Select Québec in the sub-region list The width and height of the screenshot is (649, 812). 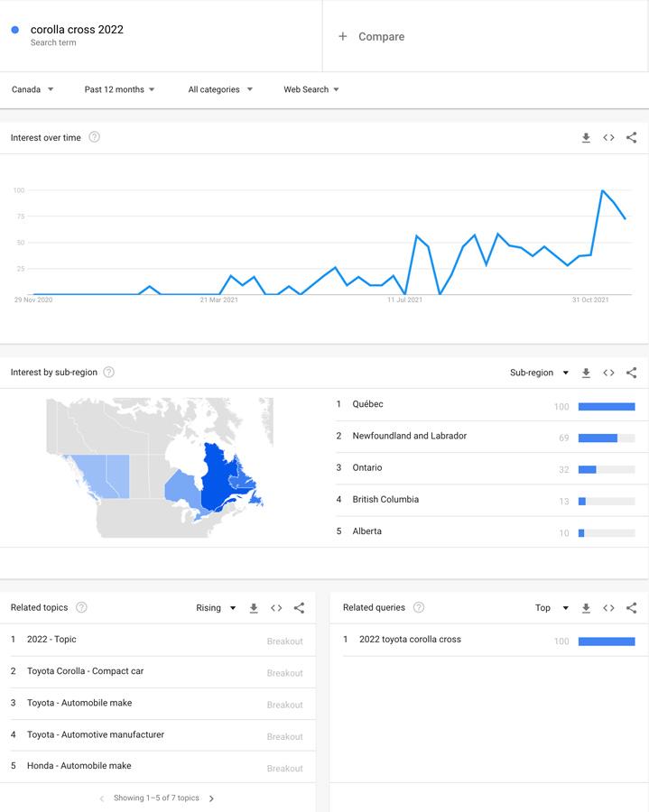pyautogui.click(x=368, y=404)
